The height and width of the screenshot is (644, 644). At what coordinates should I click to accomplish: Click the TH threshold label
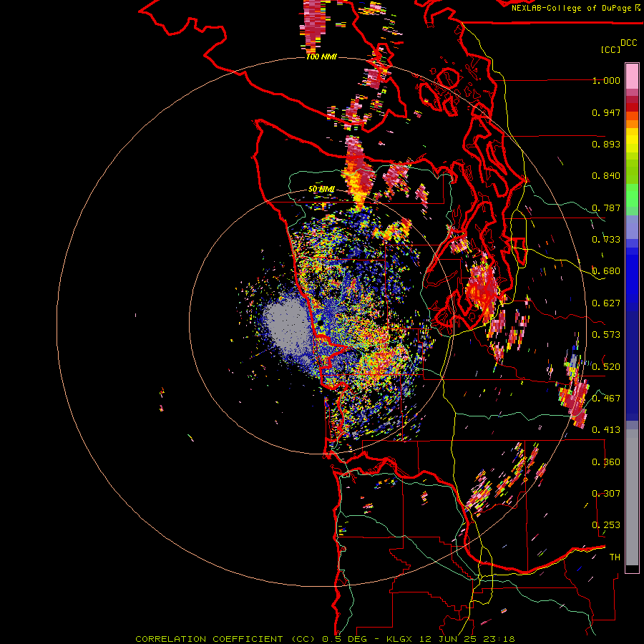coord(615,557)
